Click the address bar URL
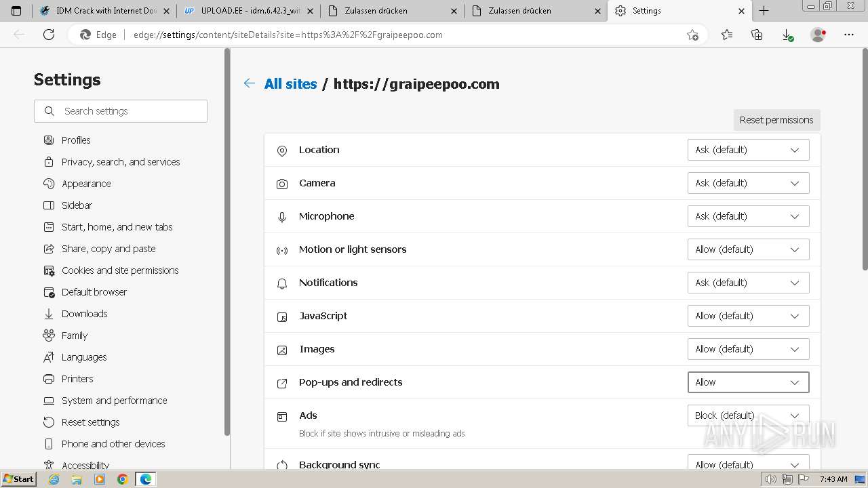Screen dimensions: 868x488 coord(288,35)
